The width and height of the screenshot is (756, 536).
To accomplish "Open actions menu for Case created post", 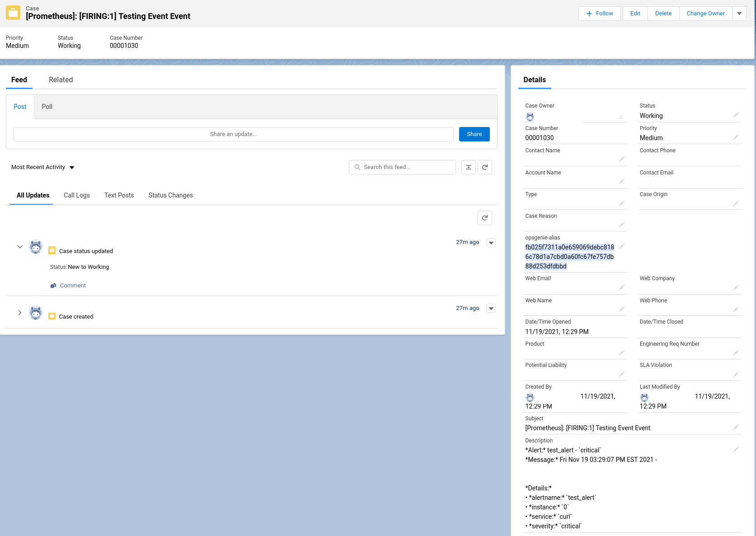I will 491,308.
